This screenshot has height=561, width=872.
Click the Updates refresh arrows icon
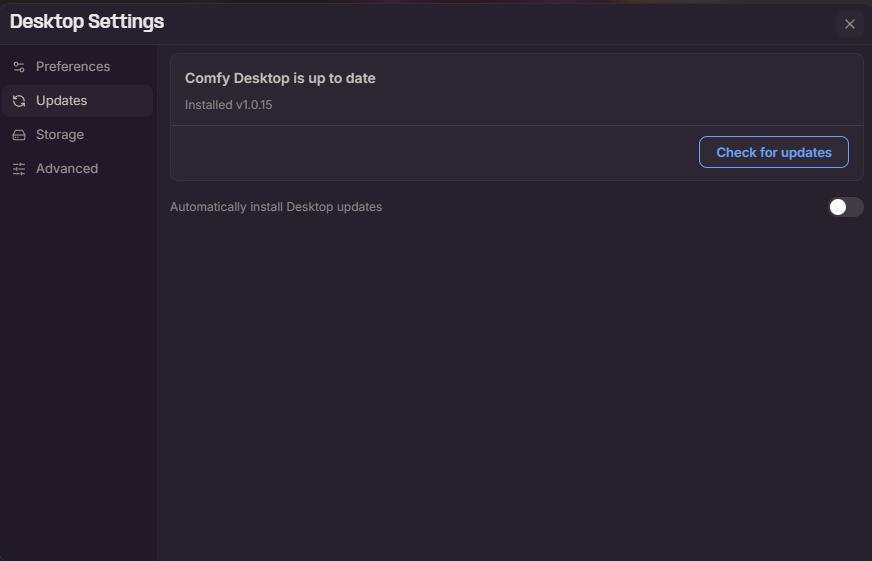pyautogui.click(x=19, y=101)
